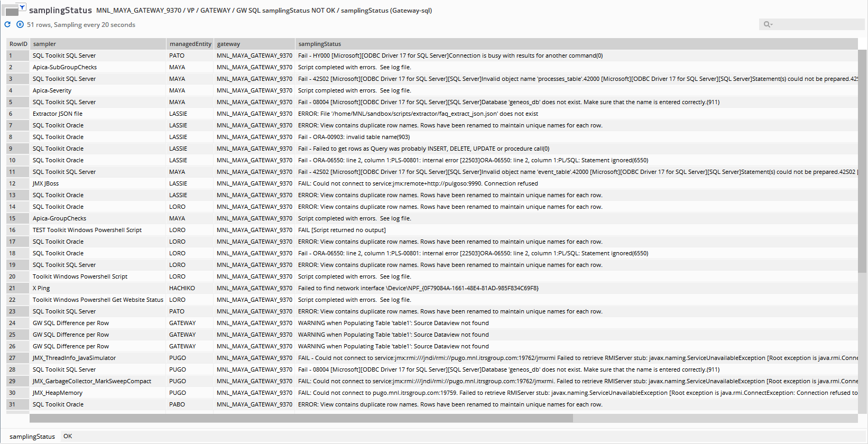
Task: Click inside the search input field
Action: pyautogui.click(x=817, y=24)
